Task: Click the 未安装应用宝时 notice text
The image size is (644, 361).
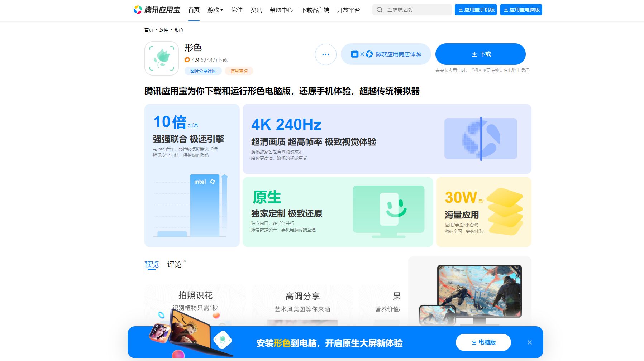Action: point(482,71)
